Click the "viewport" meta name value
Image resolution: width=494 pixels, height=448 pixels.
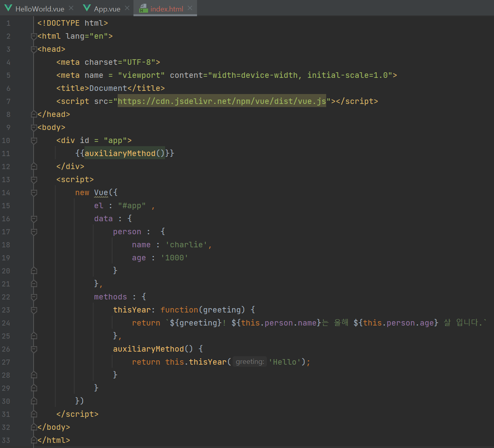click(141, 75)
